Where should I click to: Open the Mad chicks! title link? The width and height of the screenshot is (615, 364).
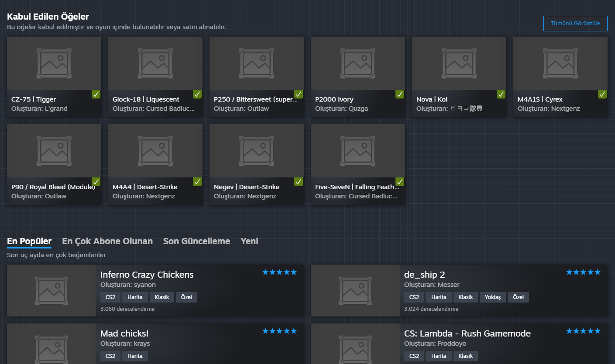tap(124, 333)
